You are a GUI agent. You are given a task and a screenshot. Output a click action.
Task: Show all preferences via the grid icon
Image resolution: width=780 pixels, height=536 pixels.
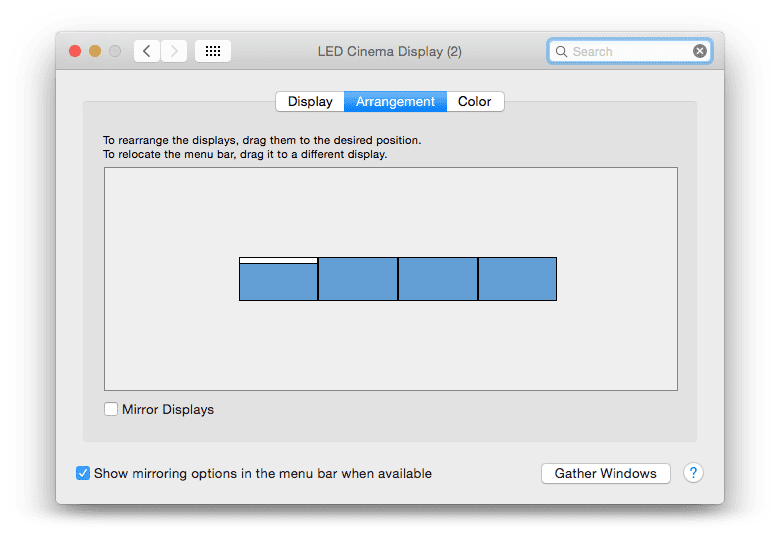coord(213,51)
